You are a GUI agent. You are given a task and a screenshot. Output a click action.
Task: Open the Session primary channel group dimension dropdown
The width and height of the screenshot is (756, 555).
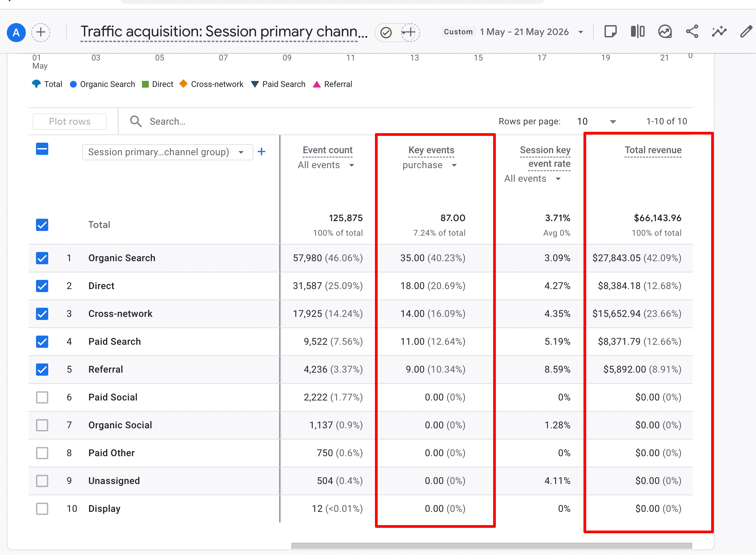(167, 152)
